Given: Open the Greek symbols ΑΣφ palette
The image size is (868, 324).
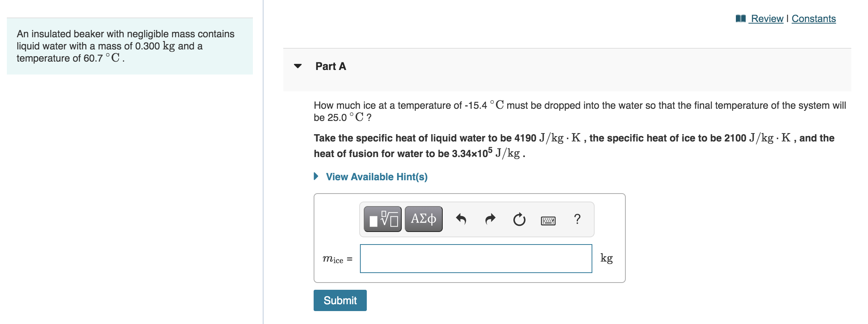Looking at the screenshot, I should tap(423, 219).
